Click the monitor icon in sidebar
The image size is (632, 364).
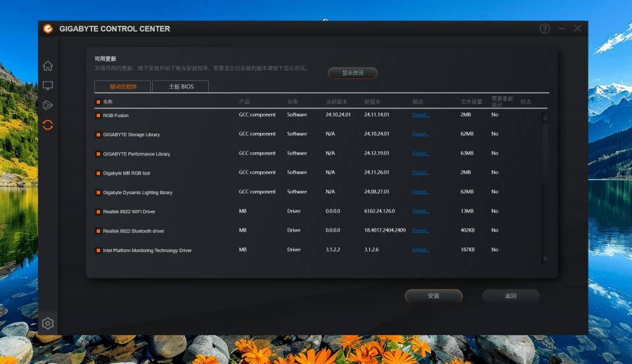coord(47,86)
